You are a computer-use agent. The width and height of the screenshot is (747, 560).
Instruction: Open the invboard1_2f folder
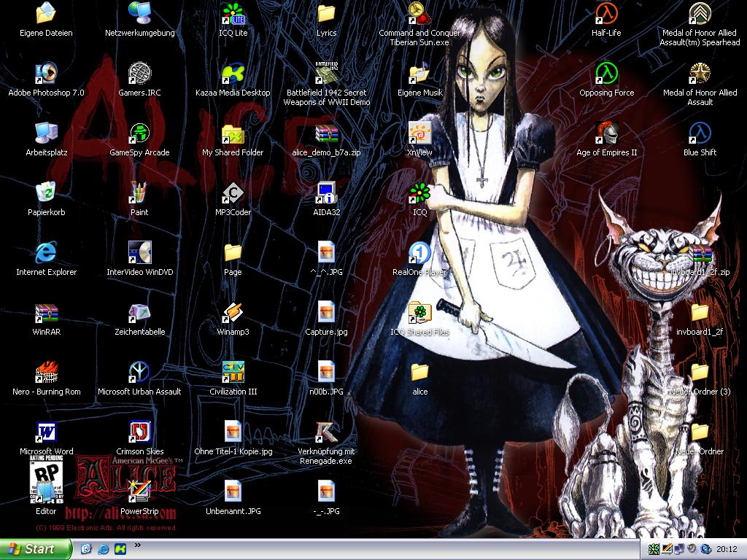700,313
